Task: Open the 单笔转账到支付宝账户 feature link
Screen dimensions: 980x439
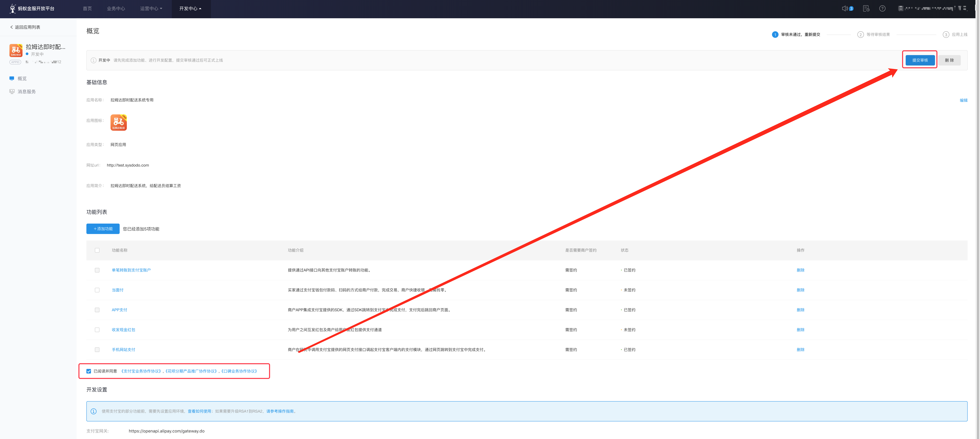Action: pos(131,270)
